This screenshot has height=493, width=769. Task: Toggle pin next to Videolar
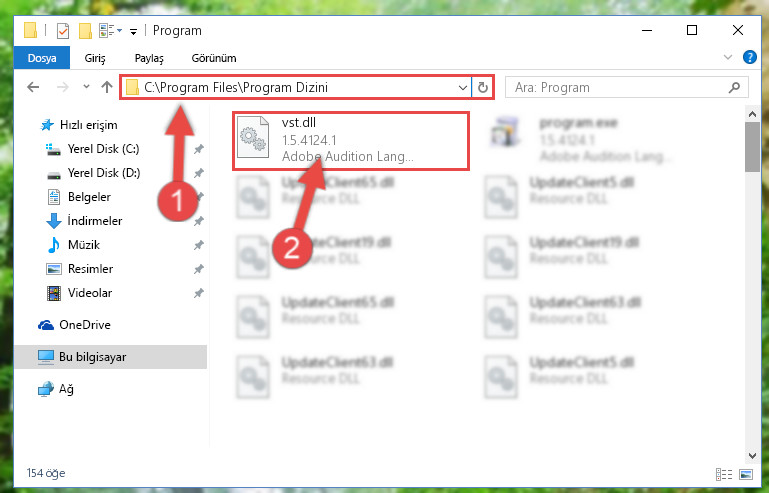199,293
